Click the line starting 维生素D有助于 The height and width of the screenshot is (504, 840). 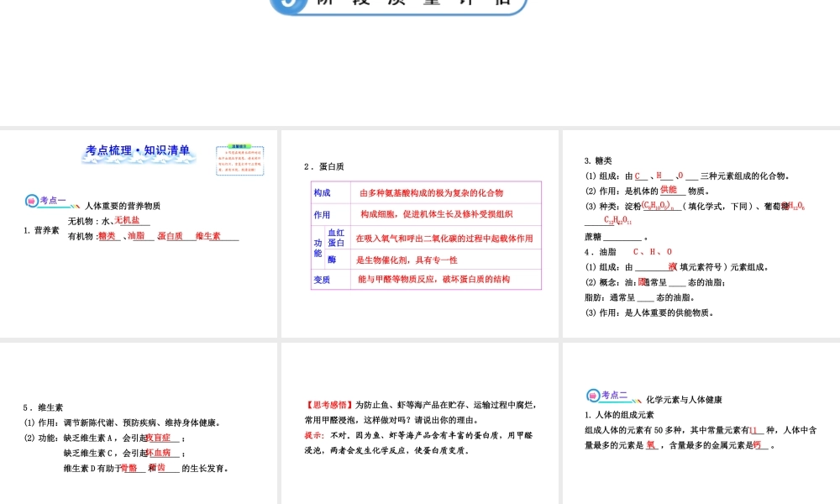[146, 468]
